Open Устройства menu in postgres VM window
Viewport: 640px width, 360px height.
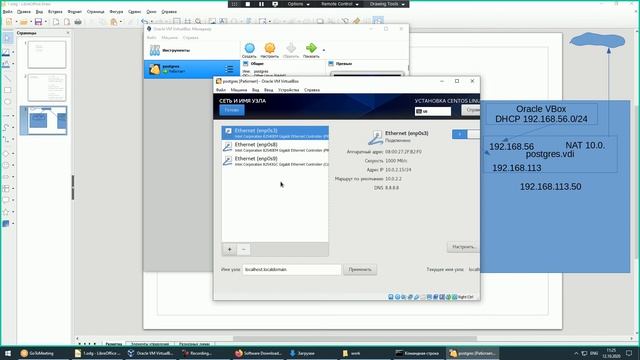tap(289, 90)
